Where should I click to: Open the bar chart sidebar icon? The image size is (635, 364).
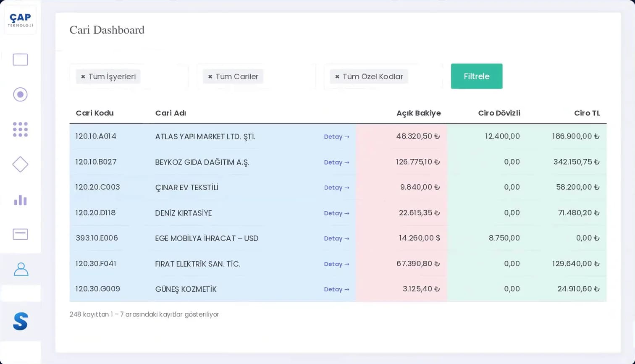[x=20, y=200]
